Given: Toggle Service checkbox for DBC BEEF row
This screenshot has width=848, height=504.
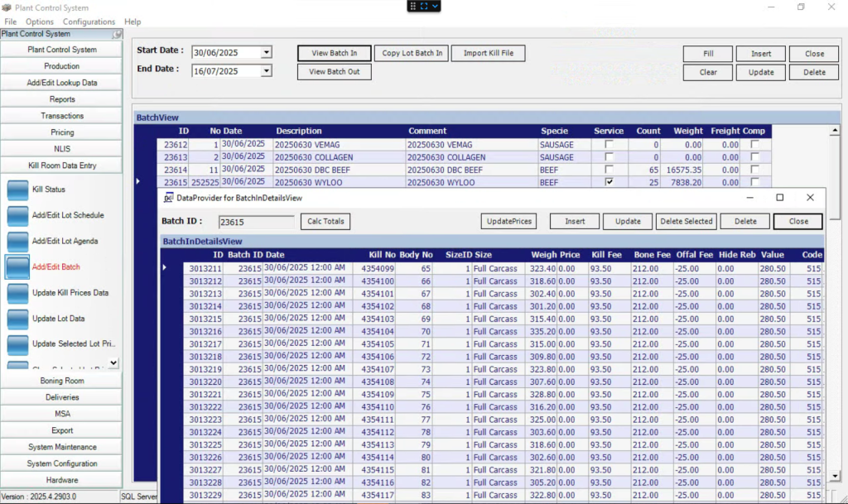Looking at the screenshot, I should (609, 169).
